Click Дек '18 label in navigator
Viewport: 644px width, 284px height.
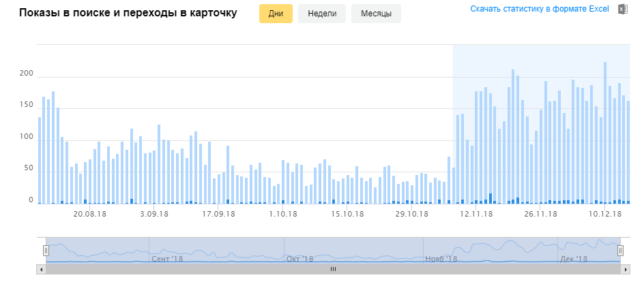pos(574,259)
